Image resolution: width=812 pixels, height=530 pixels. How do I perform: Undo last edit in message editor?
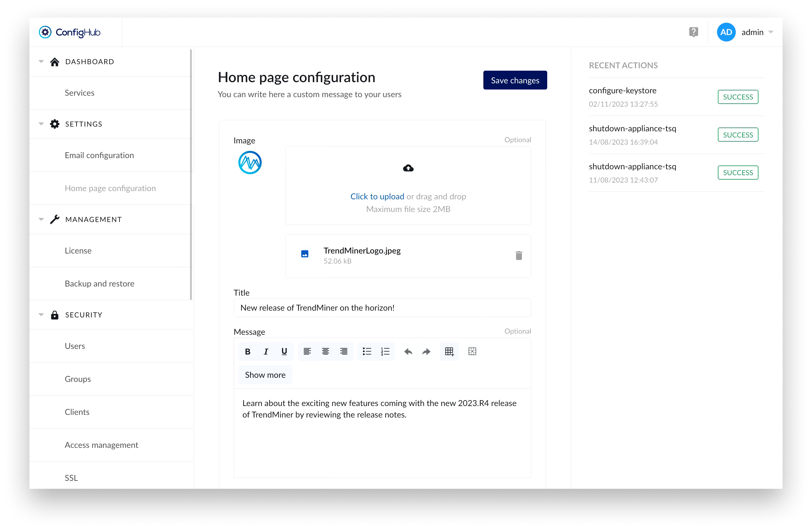click(408, 351)
